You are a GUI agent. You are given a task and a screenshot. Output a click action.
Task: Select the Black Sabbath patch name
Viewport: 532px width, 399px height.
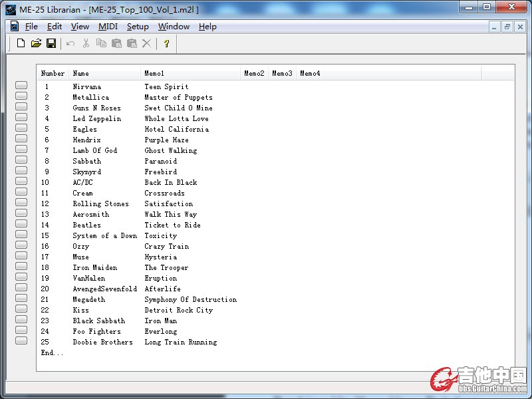pos(98,321)
